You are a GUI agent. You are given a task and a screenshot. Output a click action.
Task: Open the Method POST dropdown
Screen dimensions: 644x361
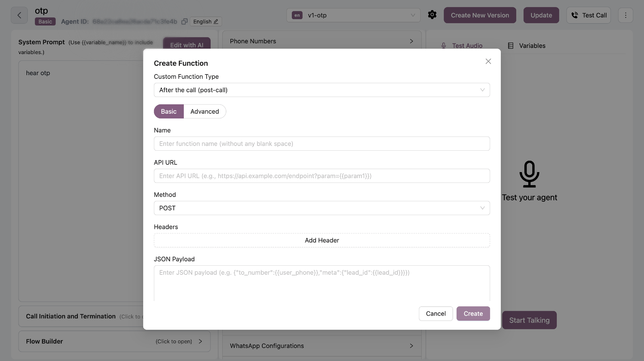[x=322, y=208]
